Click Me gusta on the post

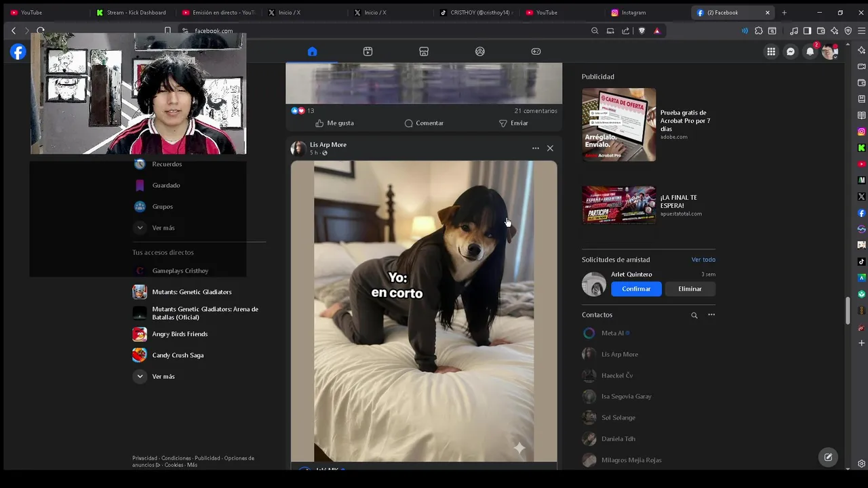point(334,123)
